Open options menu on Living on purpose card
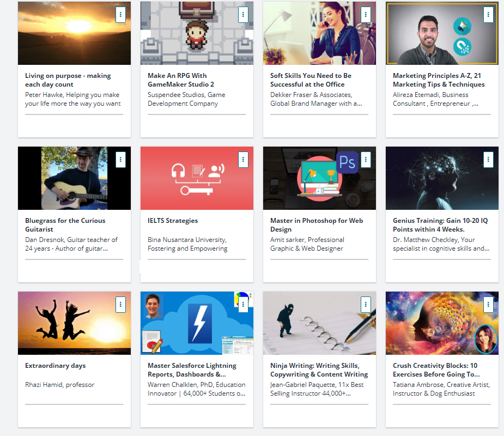 tap(121, 15)
